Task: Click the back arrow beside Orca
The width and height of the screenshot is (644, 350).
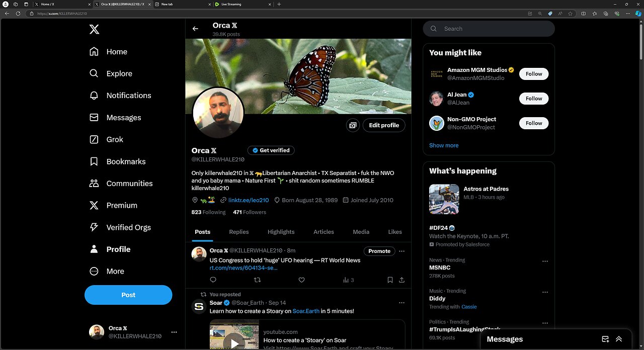Action: 195,29
